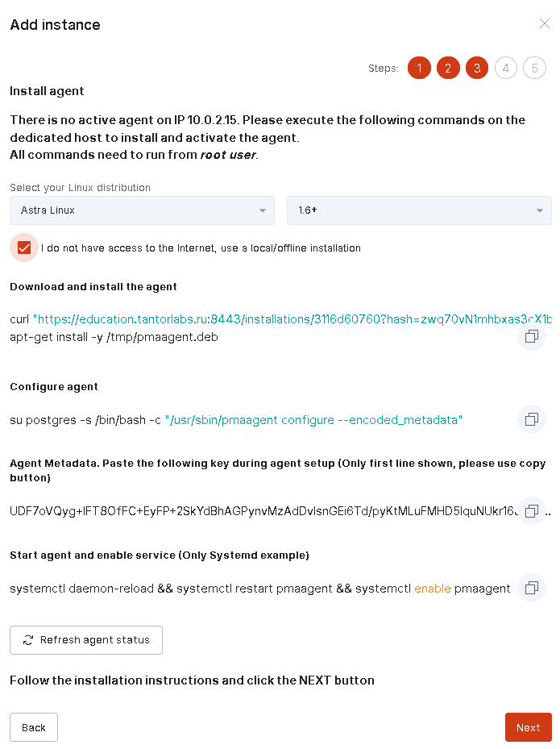The width and height of the screenshot is (560, 749).
Task: Select step 5 indicator
Action: 534,68
